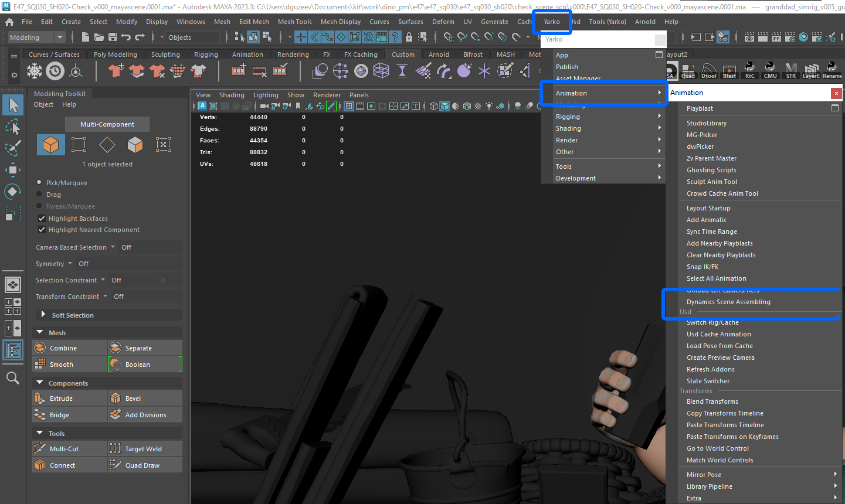845x504 pixels.
Task: Click the Redo arrow icon
Action: (140, 37)
